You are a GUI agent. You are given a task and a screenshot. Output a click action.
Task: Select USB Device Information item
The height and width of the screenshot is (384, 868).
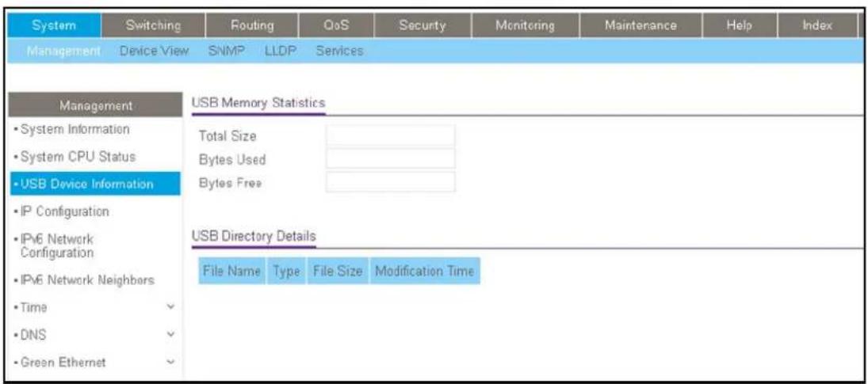95,184
